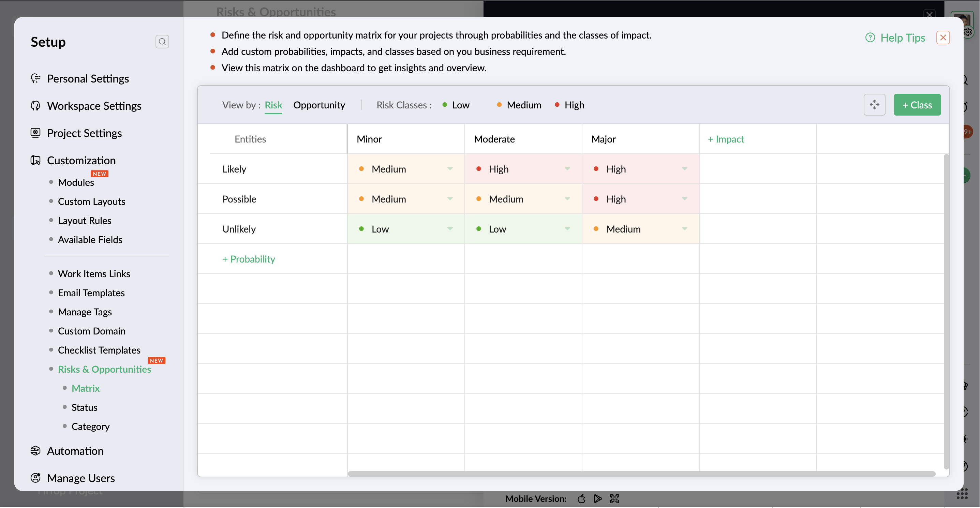Click the Automation icon in sidebar
Screen dimensions: 980x508
point(35,451)
